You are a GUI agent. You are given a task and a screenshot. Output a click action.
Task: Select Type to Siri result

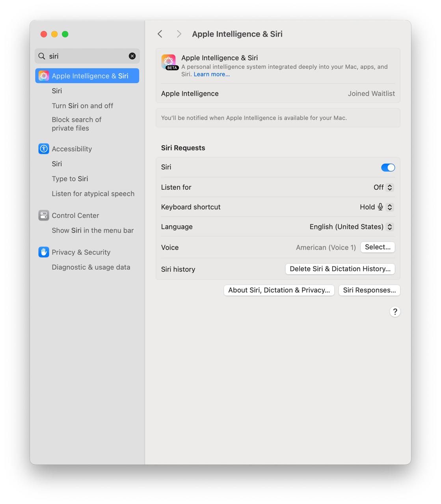tap(70, 179)
